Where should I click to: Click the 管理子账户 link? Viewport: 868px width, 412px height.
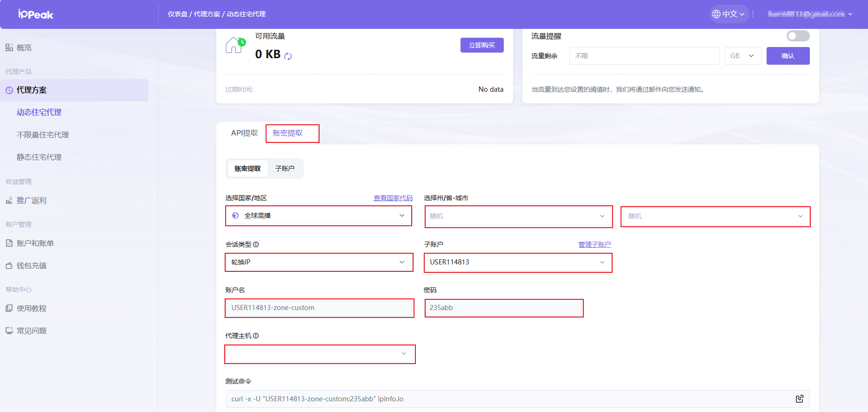[594, 244]
